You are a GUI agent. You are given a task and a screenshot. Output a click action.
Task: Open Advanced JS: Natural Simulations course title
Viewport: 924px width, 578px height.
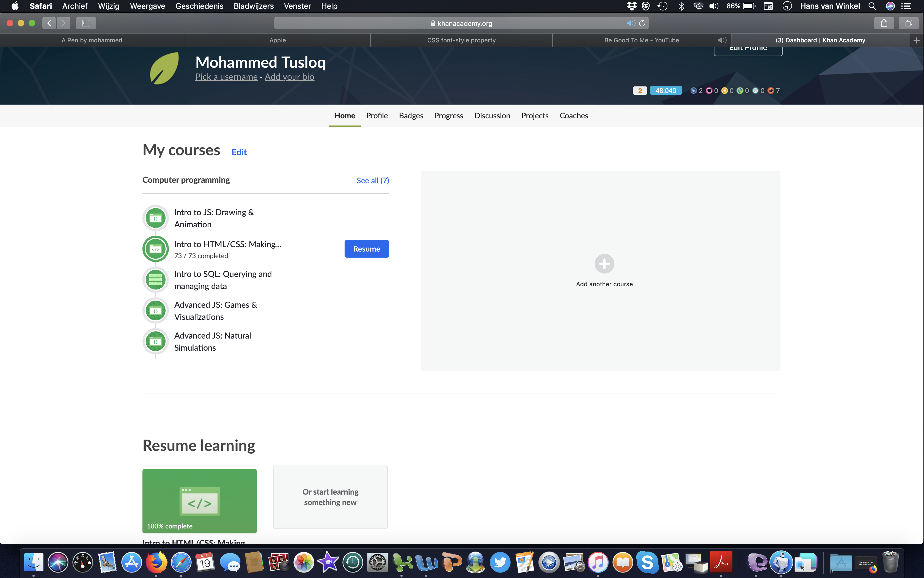click(213, 341)
